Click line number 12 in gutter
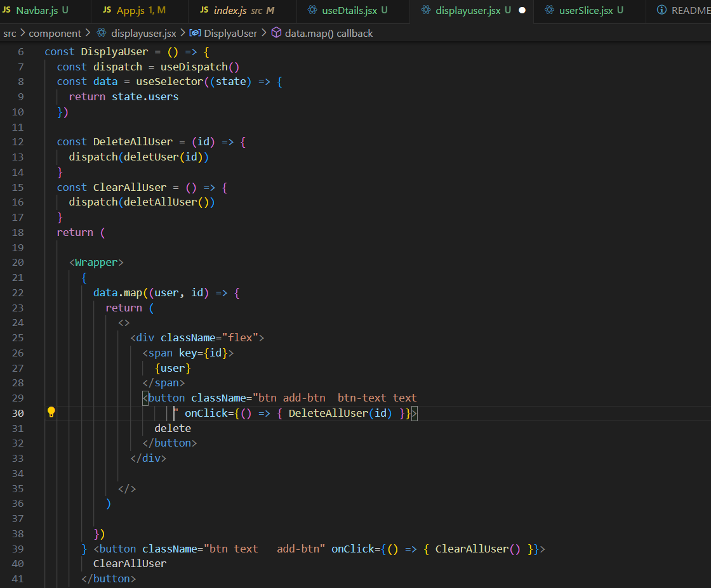This screenshot has height=588, width=711. click(18, 142)
